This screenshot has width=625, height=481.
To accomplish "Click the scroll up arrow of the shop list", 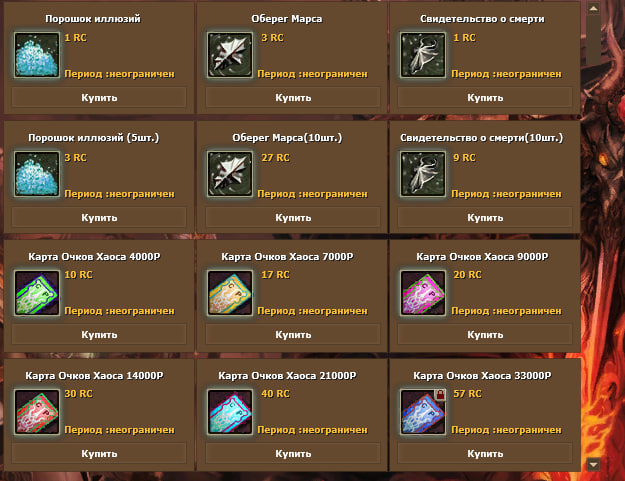I will coord(594,8).
